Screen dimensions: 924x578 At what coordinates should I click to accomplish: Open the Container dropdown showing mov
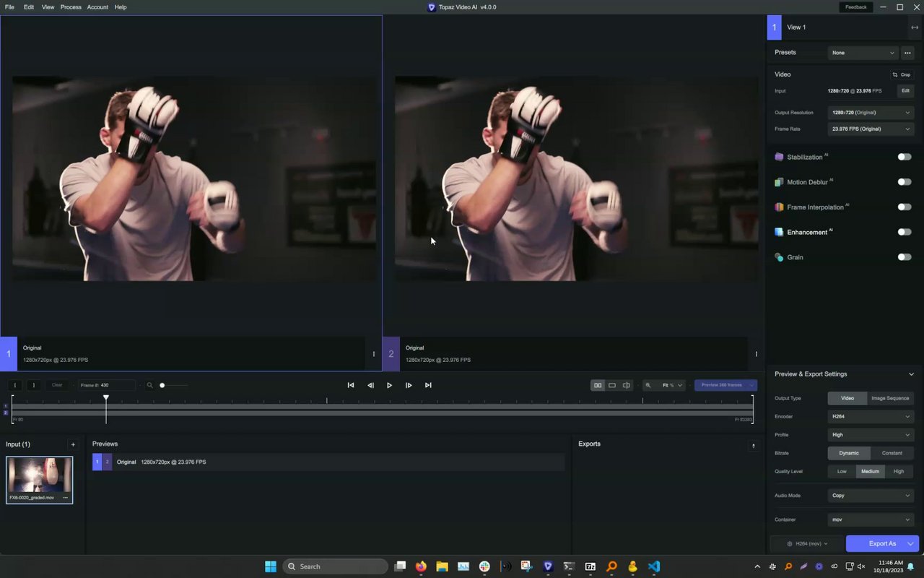871,519
